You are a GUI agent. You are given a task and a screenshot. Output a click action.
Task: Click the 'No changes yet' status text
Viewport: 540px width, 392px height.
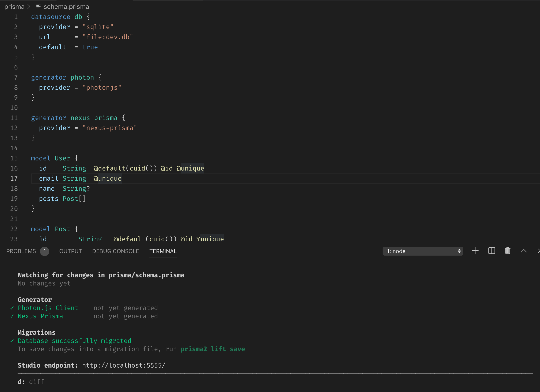(x=44, y=283)
